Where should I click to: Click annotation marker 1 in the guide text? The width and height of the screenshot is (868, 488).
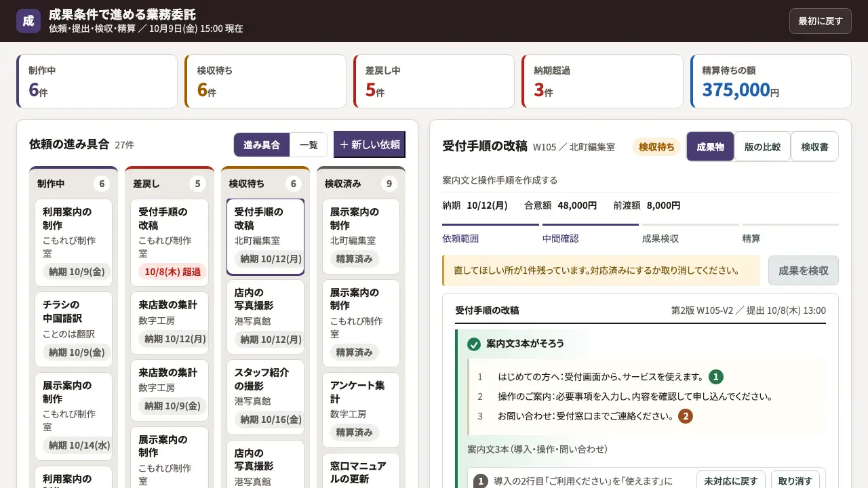click(716, 377)
